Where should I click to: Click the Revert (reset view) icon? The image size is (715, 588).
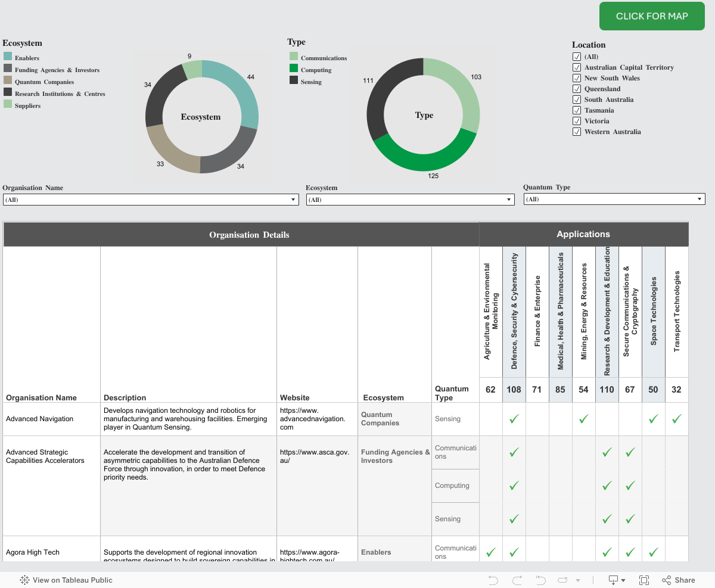coord(540,580)
